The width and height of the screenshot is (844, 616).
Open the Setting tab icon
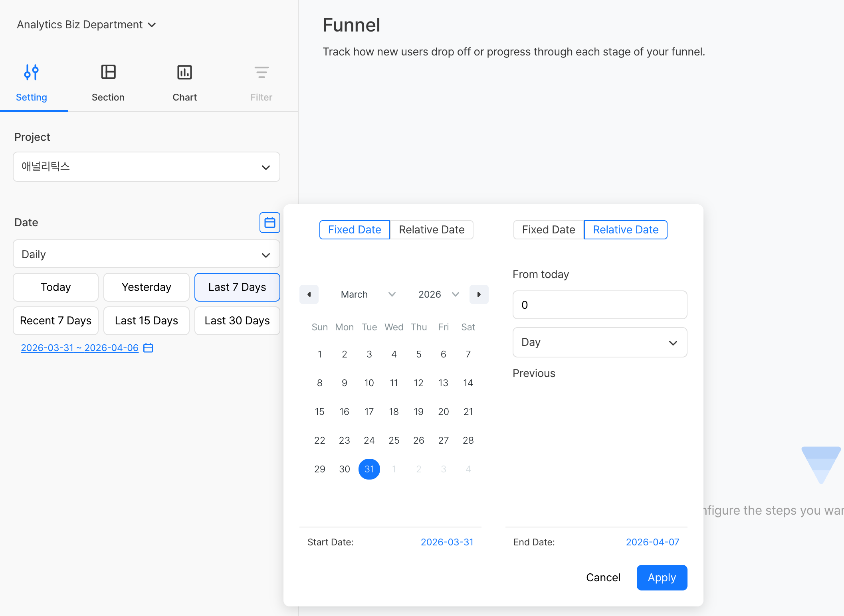31,73
